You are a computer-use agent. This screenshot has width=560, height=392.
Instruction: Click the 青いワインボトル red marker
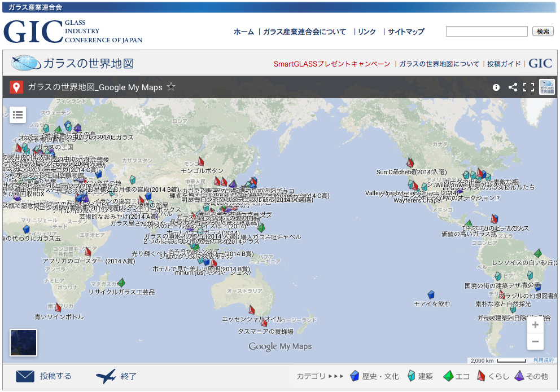point(58,307)
